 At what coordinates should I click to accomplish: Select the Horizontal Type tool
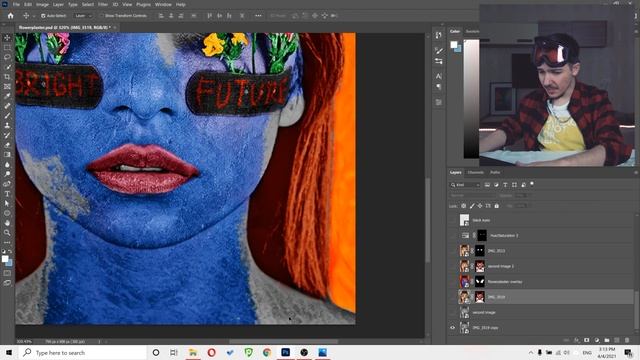[x=7, y=194]
